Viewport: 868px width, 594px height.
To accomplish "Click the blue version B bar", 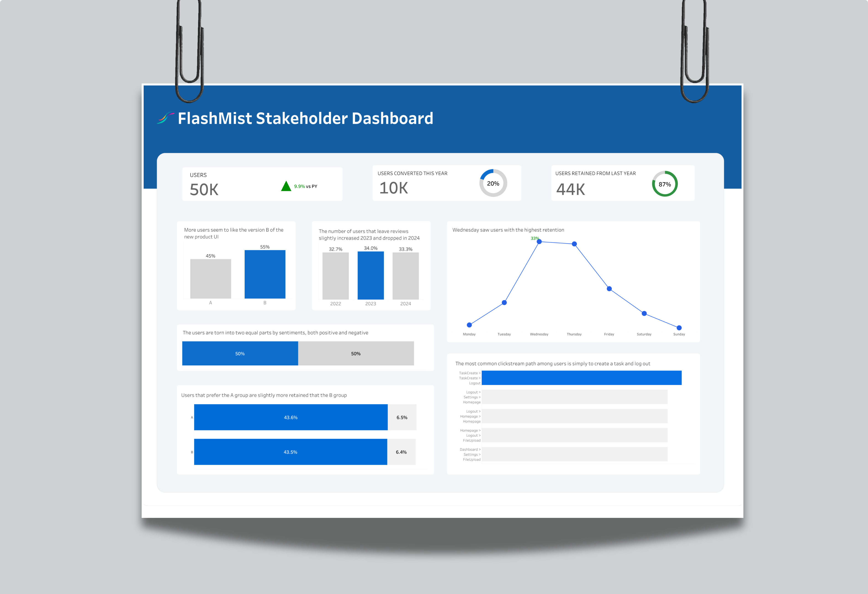I will pos(265,274).
